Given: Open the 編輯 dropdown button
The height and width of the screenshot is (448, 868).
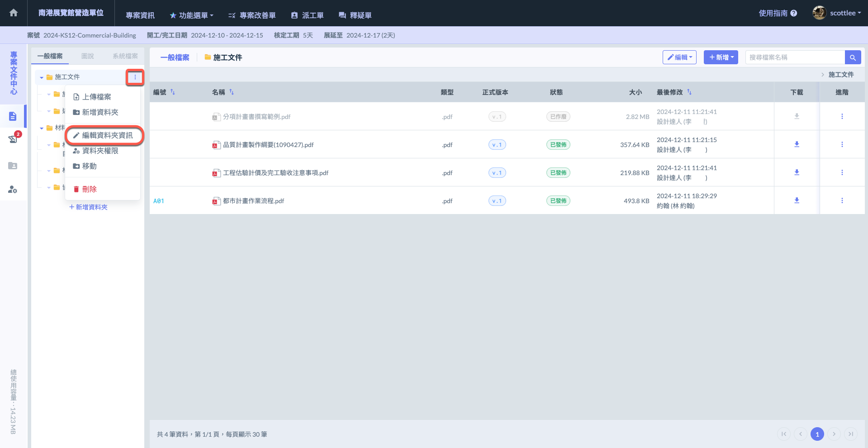Looking at the screenshot, I should tap(679, 57).
